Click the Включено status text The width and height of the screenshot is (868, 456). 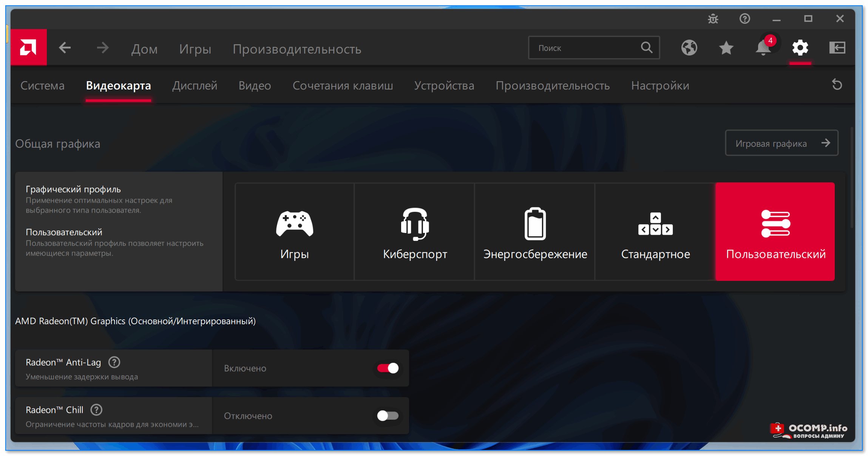pyautogui.click(x=245, y=368)
